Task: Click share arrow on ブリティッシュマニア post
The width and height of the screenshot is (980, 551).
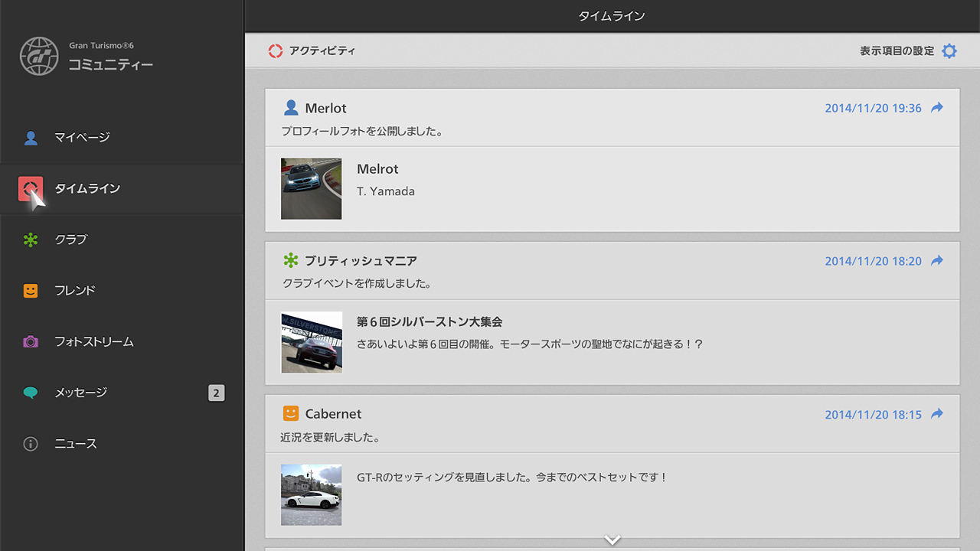Action: [x=937, y=261]
